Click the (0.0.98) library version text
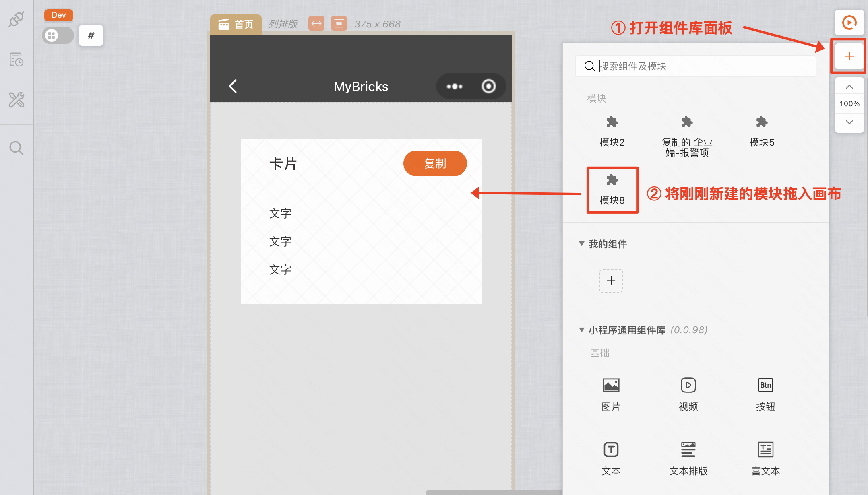Image resolution: width=868 pixels, height=495 pixels. coord(689,330)
